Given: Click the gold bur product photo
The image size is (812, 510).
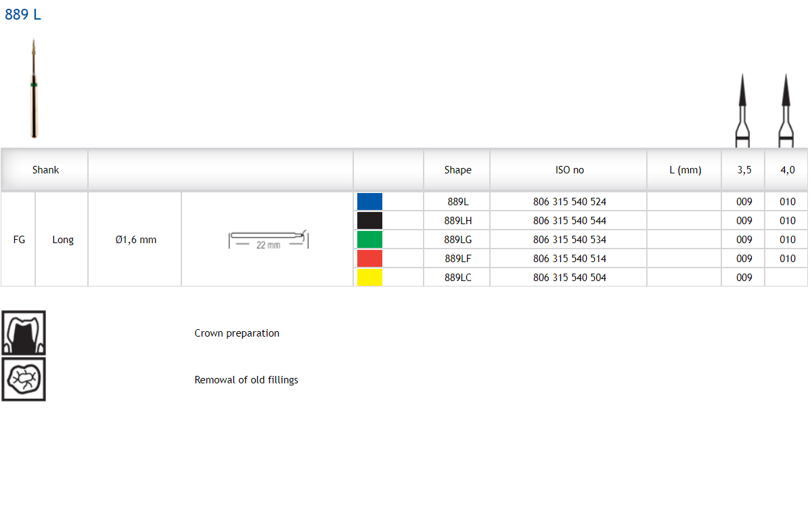Looking at the screenshot, I should 34,88.
